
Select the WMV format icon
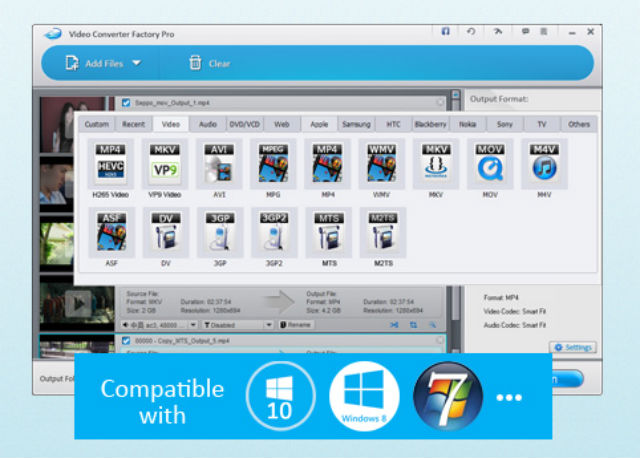382,164
